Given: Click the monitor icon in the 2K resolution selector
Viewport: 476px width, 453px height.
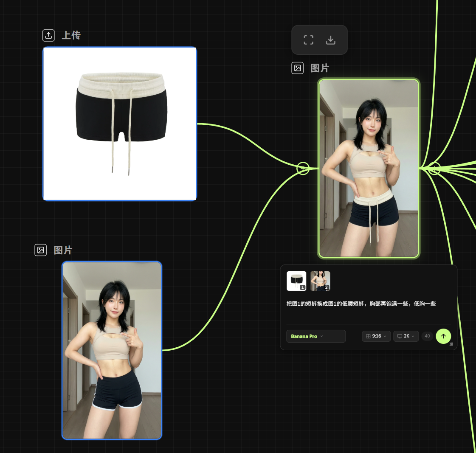Looking at the screenshot, I should pyautogui.click(x=399, y=336).
